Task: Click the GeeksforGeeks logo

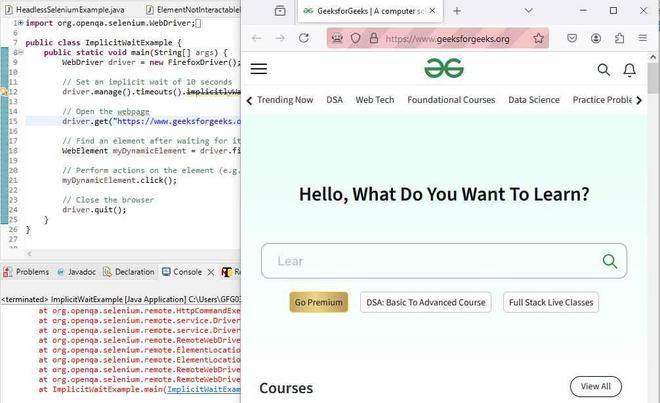Action: coord(444,68)
